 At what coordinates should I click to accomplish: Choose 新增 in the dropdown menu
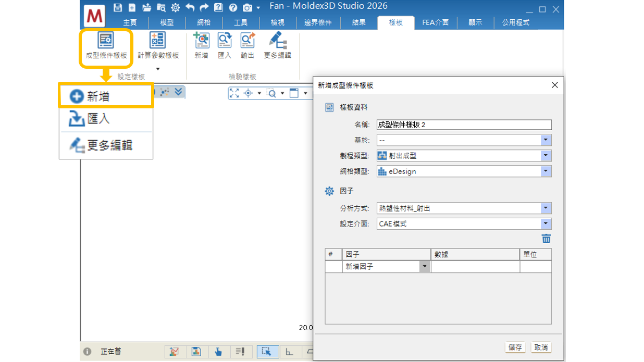[106, 96]
